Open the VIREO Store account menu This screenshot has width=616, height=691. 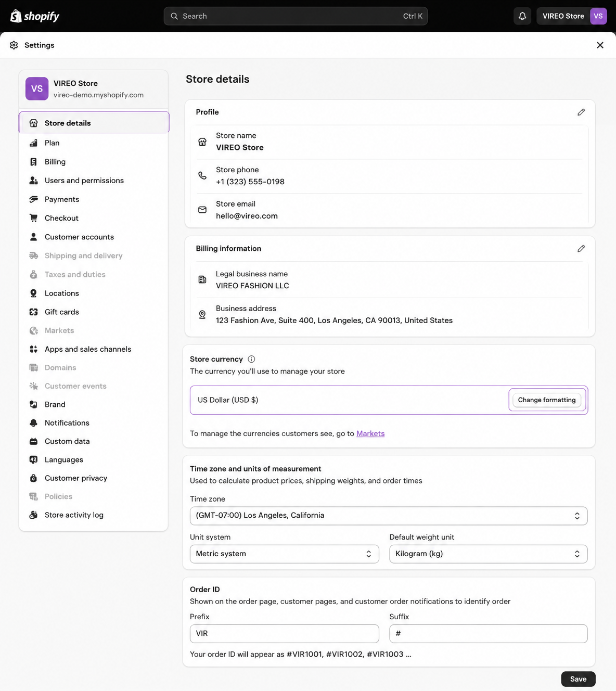tap(572, 16)
